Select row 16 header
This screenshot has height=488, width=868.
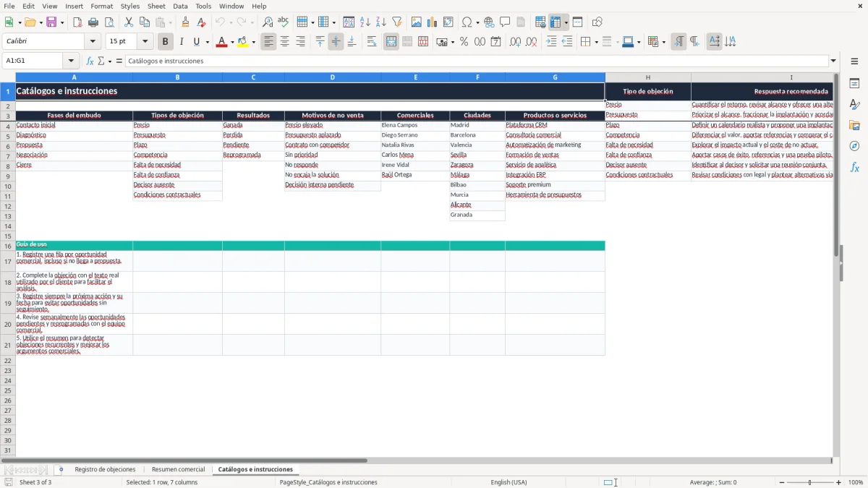click(x=8, y=246)
